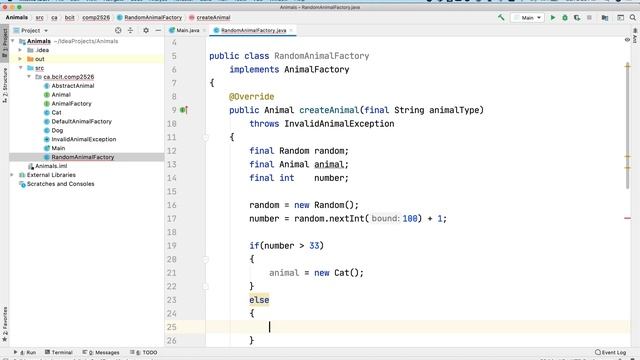Screen dimensions: 640x360
Task: Click the locate-file target icon in Project panel
Action: pyautogui.click(x=118, y=30)
